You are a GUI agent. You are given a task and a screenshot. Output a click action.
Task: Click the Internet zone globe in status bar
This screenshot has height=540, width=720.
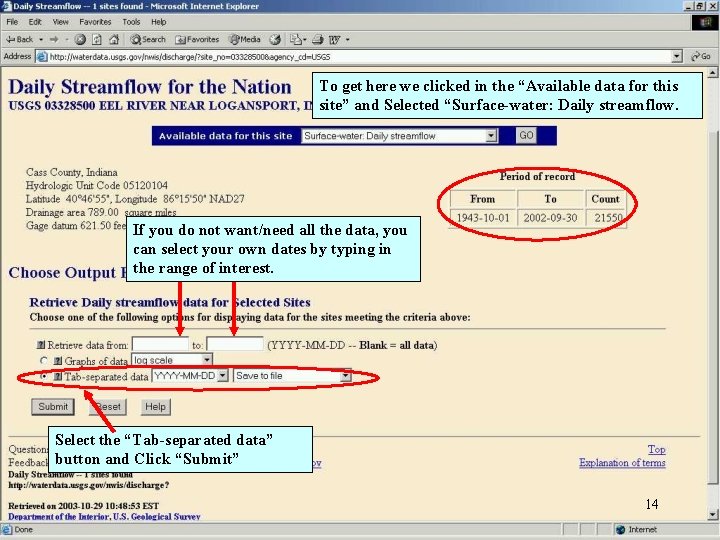[x=621, y=530]
